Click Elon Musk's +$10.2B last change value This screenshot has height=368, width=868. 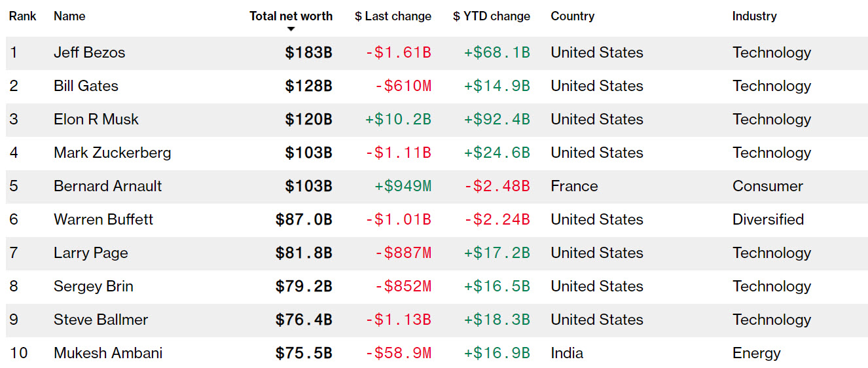tap(398, 119)
